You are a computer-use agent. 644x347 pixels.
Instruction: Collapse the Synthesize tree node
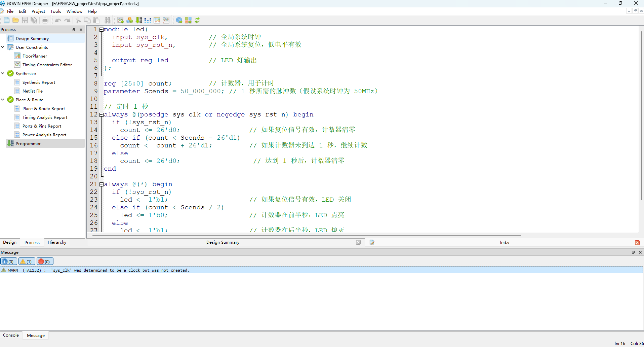tap(3, 73)
